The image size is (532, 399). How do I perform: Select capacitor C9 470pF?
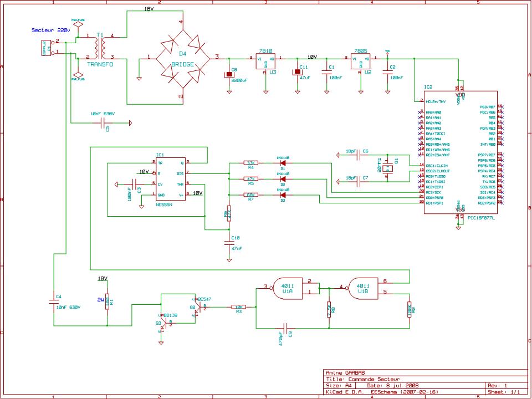[x=286, y=328]
